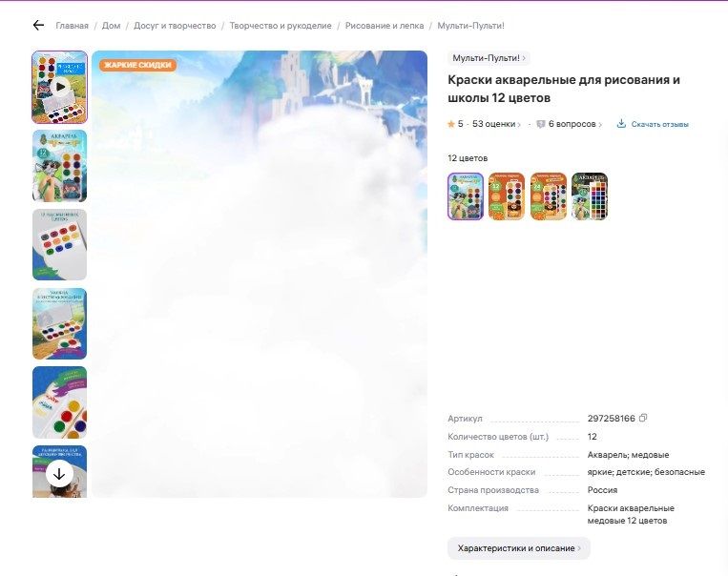Click the gold star rating icon
Viewport: 728px width, 576px height.
[x=451, y=124]
